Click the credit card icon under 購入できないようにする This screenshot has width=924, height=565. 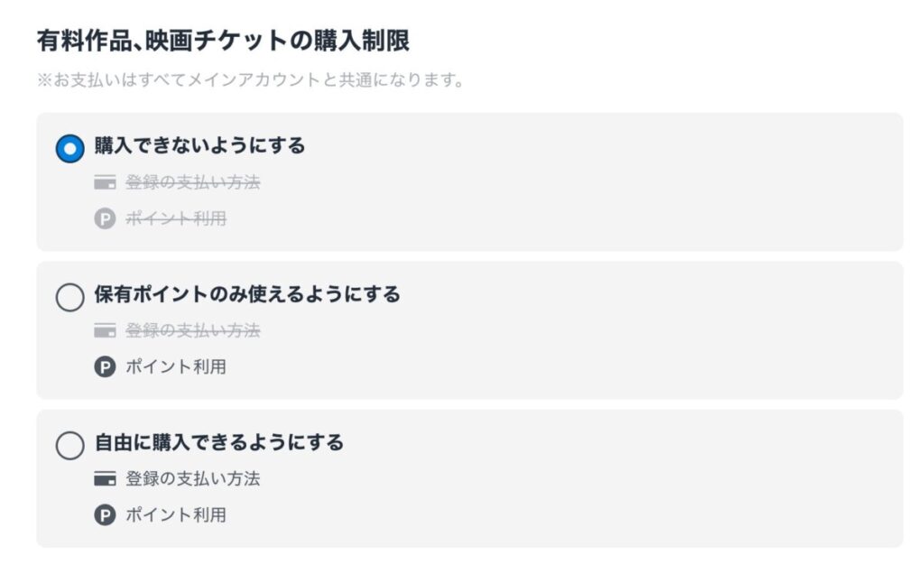click(x=105, y=183)
